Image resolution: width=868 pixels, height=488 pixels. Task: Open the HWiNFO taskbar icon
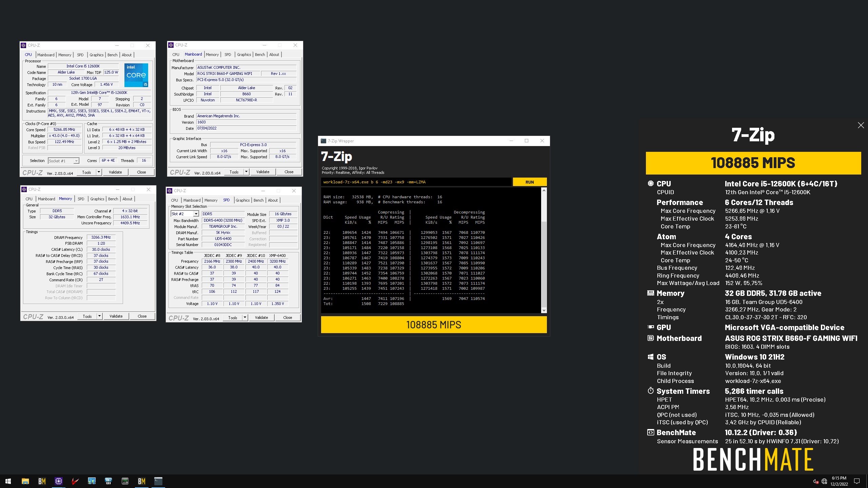(108, 481)
